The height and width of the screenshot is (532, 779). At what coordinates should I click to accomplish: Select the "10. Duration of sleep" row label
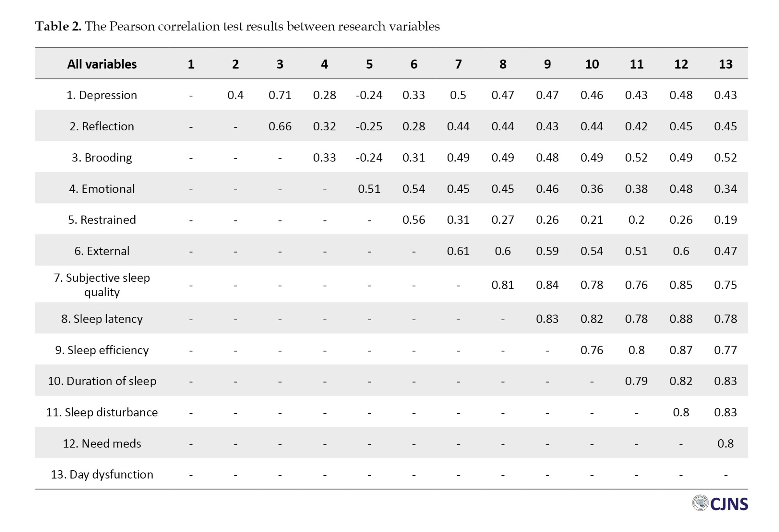[102, 381]
